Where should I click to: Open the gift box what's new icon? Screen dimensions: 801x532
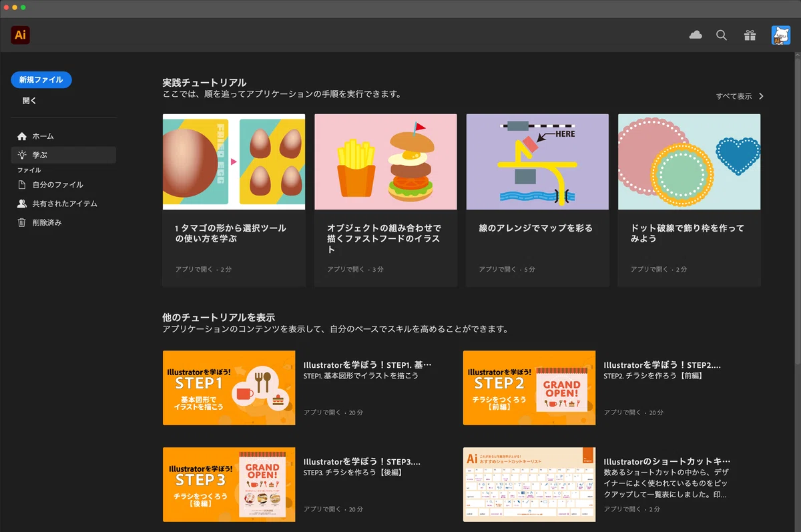coord(750,35)
